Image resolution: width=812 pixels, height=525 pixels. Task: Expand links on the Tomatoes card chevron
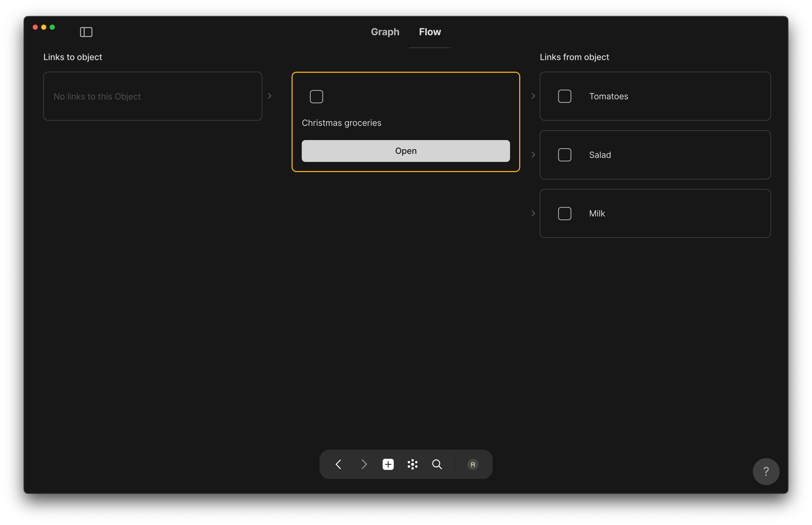point(533,96)
